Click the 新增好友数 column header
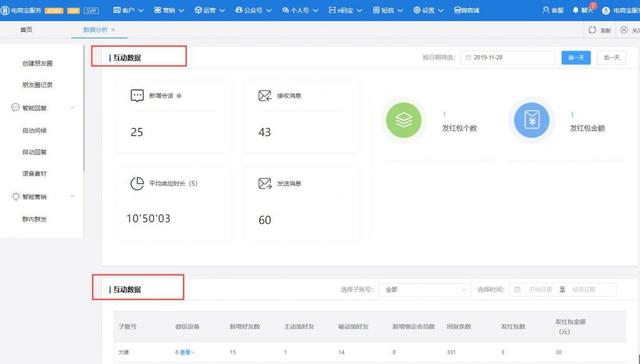Screen dimensions: 640x364 click(244, 326)
